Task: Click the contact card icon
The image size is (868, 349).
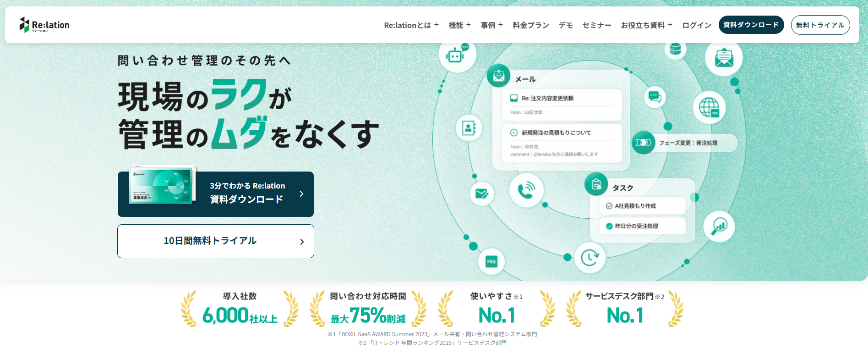Action: pyautogui.click(x=469, y=128)
